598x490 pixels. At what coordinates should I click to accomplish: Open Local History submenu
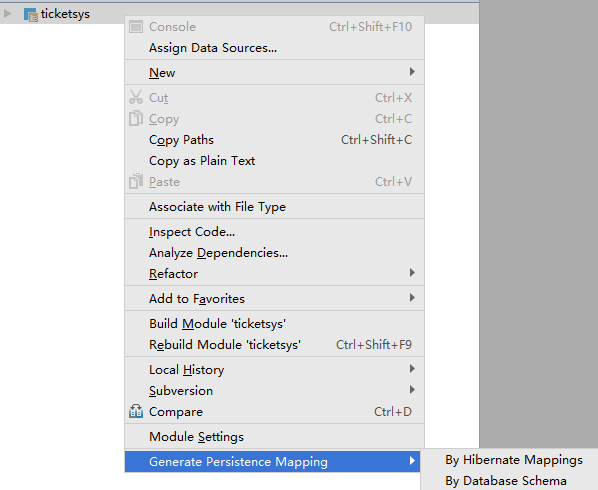[274, 370]
